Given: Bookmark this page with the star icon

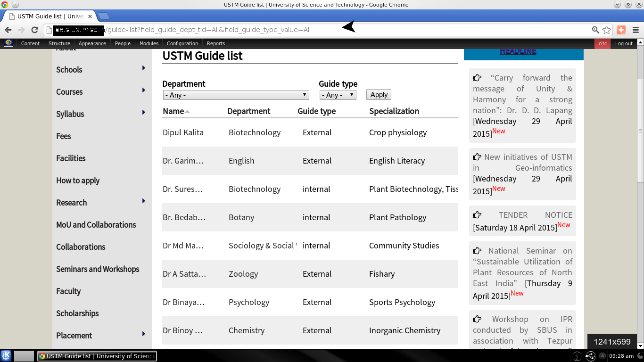Looking at the screenshot, I should point(607,30).
